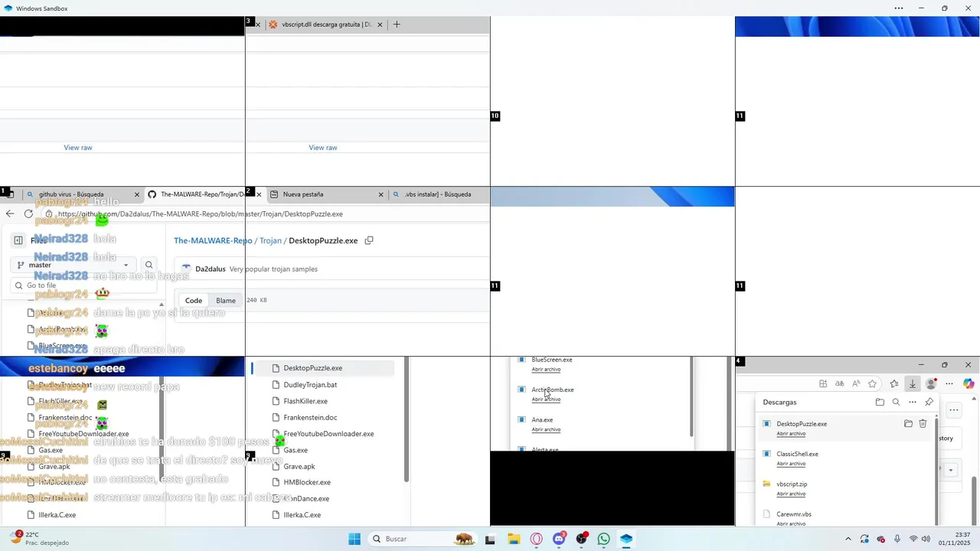This screenshot has height=551, width=980.
Task: Open Windows Sandbox title bar ellipsis menu
Action: (x=899, y=8)
